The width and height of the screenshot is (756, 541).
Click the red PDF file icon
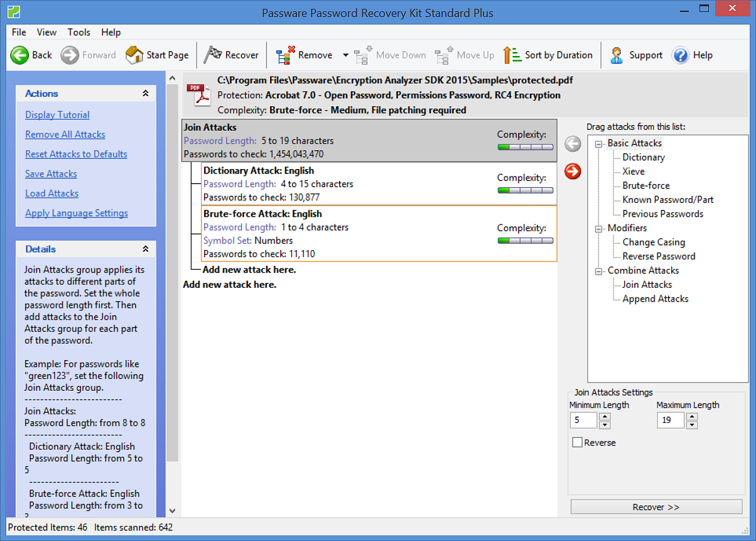click(199, 96)
